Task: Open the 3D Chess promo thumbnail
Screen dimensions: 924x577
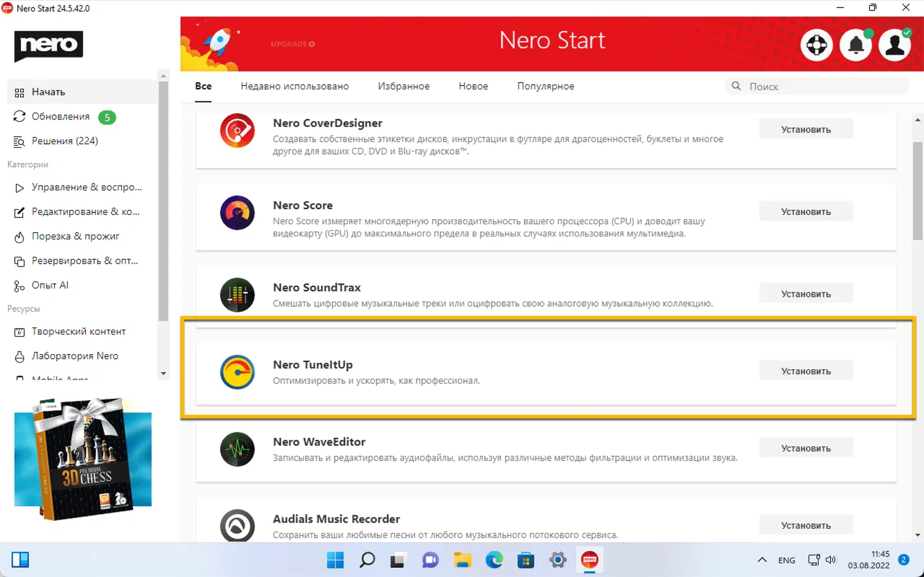Action: coord(83,459)
